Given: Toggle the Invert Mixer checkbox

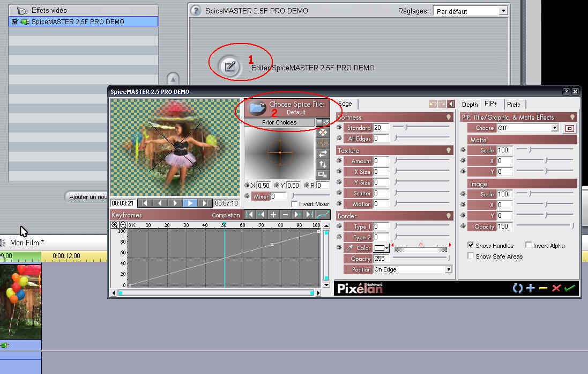Looking at the screenshot, I should pyautogui.click(x=294, y=204).
